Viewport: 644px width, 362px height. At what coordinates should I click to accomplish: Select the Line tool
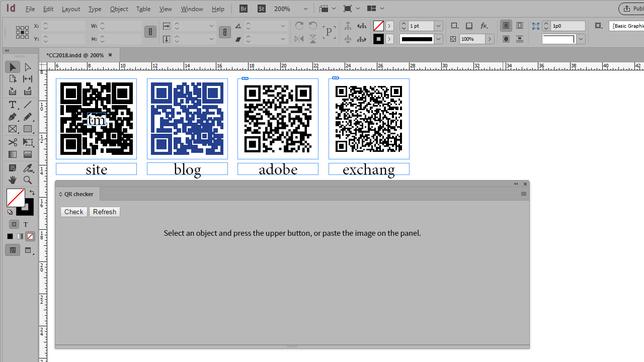(28, 105)
